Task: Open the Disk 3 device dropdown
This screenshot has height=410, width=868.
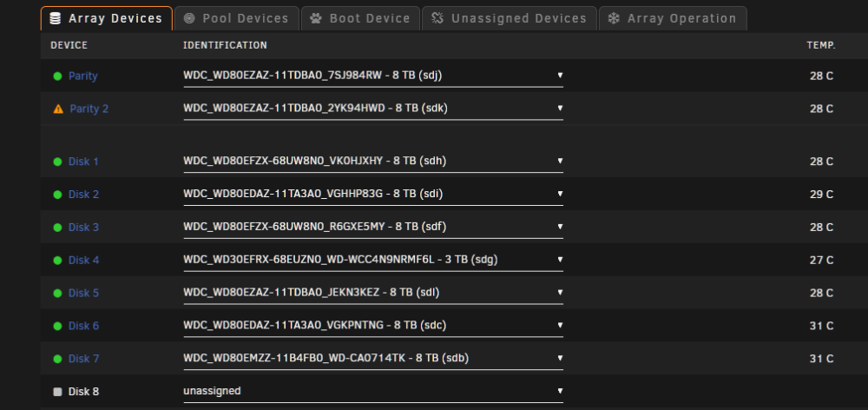Action: pos(373,227)
